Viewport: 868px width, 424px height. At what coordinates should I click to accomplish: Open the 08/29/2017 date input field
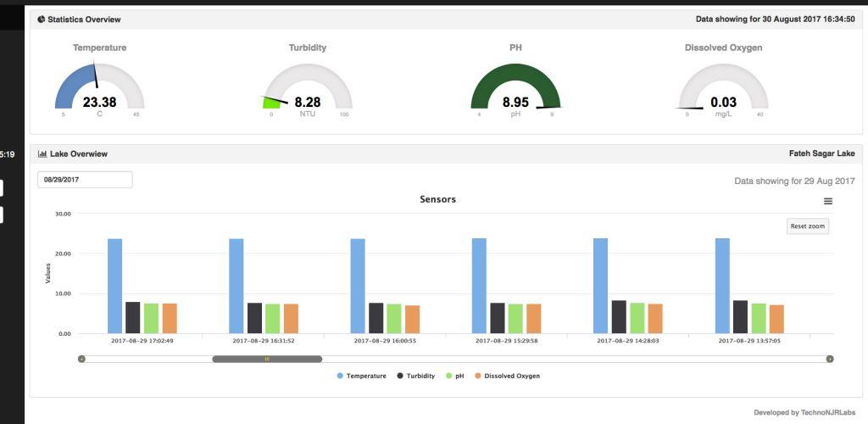click(85, 180)
